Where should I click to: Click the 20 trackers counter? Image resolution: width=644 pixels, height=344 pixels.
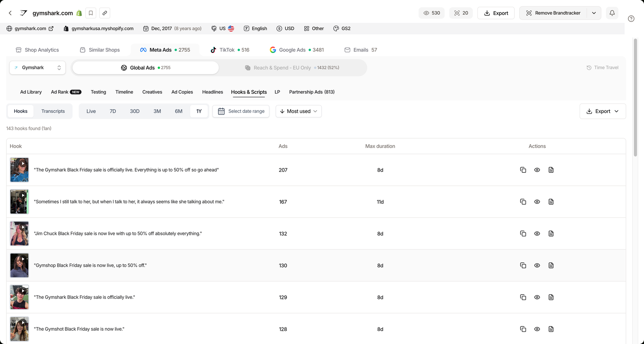click(461, 13)
